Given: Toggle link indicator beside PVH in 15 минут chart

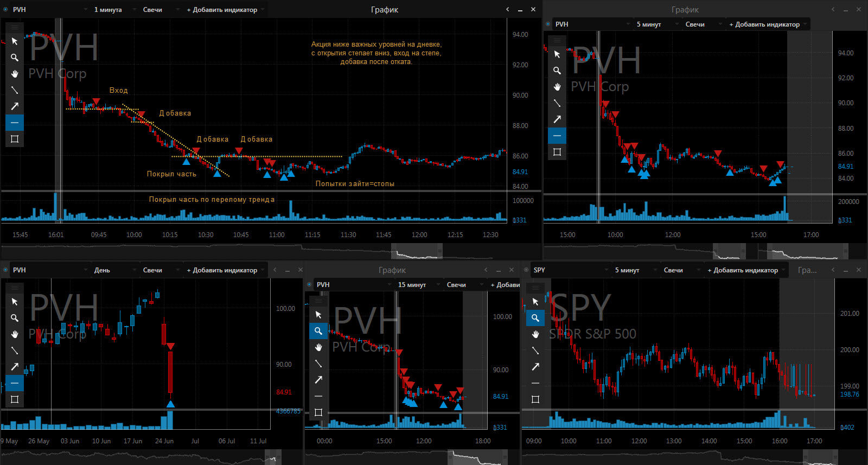Looking at the screenshot, I should pos(309,284).
